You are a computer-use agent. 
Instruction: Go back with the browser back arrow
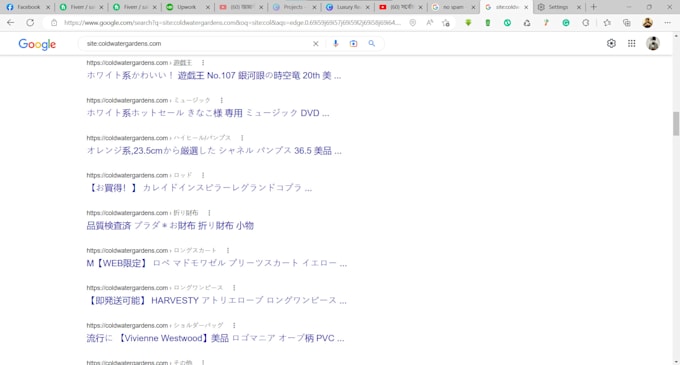10,23
